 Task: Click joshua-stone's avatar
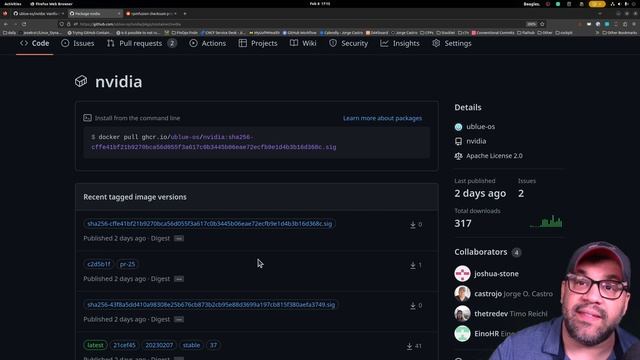click(x=462, y=273)
